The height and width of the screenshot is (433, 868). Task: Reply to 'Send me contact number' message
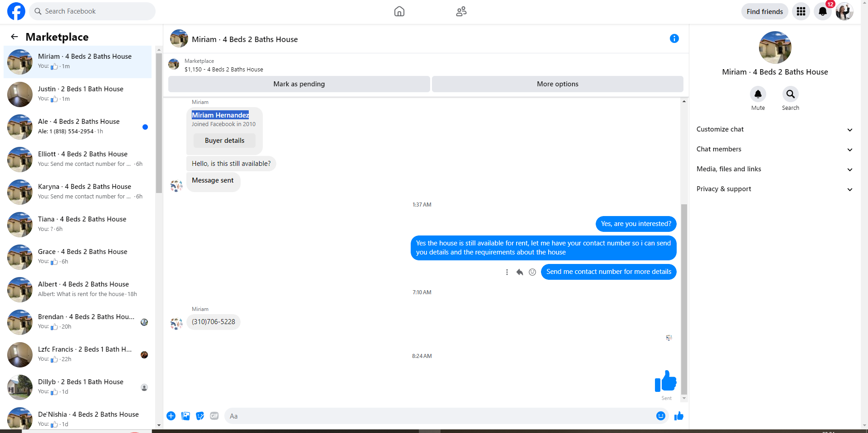coord(520,272)
